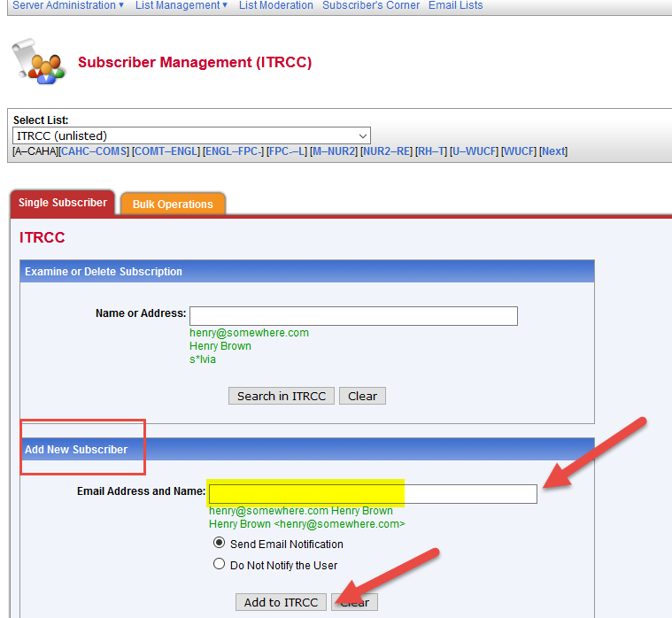
Task: Open Email Lists page
Action: (456, 5)
